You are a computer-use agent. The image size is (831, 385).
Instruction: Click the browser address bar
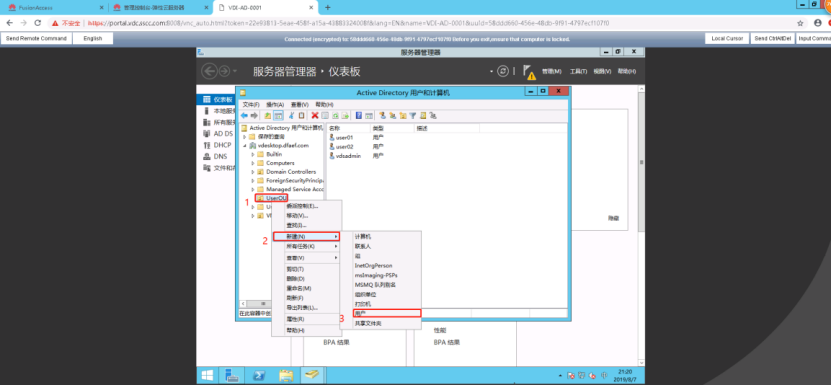point(419,23)
